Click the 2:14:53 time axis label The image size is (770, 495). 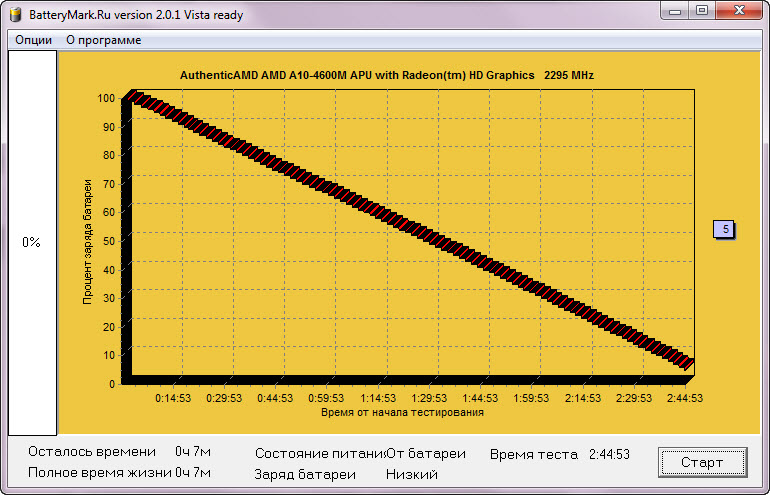click(583, 398)
